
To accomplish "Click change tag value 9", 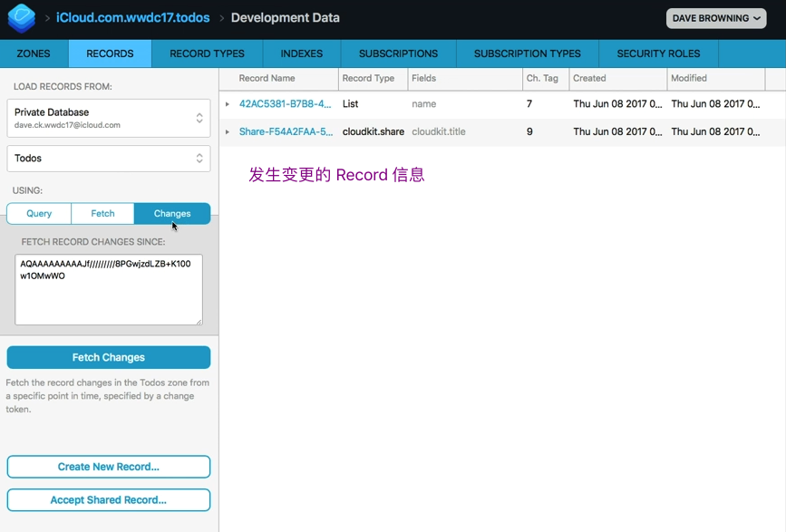I will point(529,131).
